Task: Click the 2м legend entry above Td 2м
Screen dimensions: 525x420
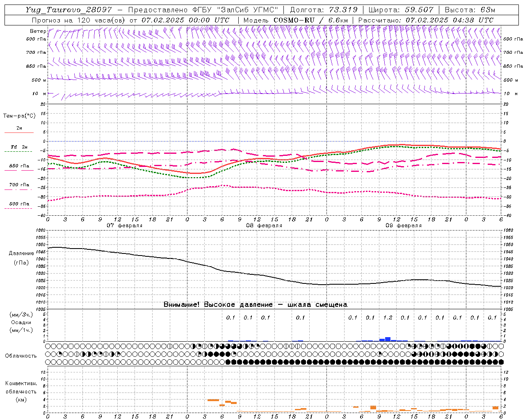Action: [19, 128]
